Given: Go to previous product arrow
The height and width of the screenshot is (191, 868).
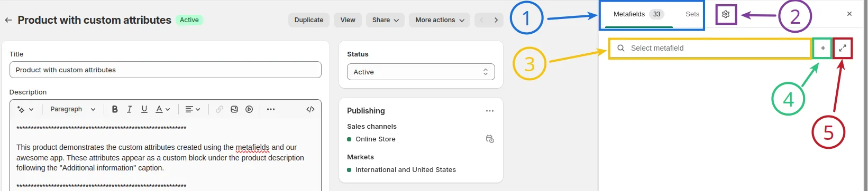Looking at the screenshot, I should [482, 20].
